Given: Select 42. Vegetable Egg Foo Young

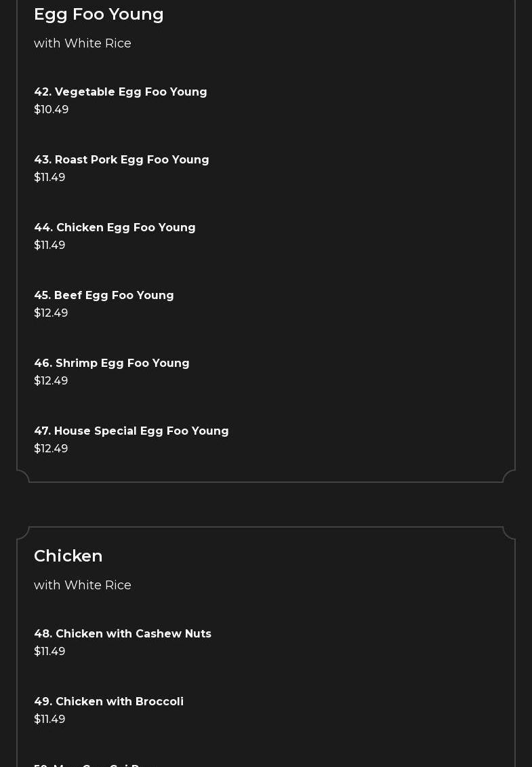Looking at the screenshot, I should click(x=121, y=92).
